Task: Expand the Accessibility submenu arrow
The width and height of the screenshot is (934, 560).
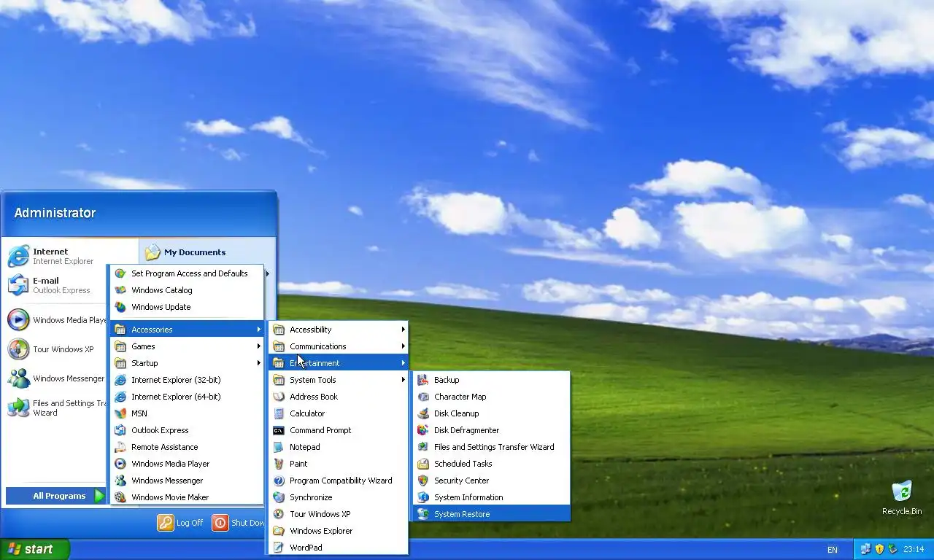Action: pyautogui.click(x=403, y=330)
